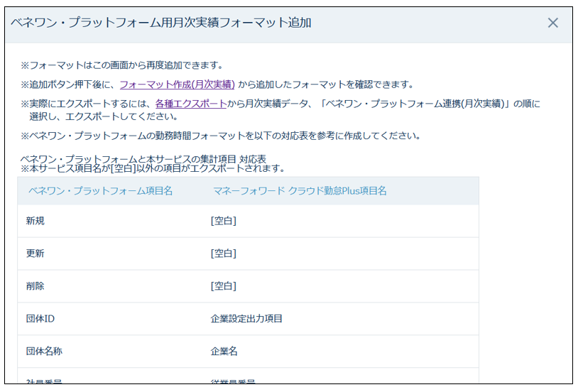Click the note ※本サービス項目名が[空白]以外の項目がエクスポートされます。

click(153, 168)
